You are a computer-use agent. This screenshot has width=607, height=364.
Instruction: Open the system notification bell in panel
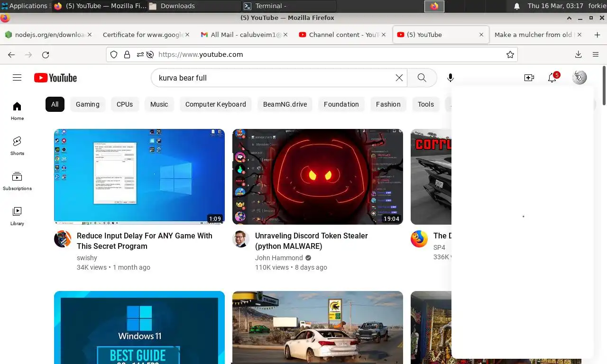(517, 6)
